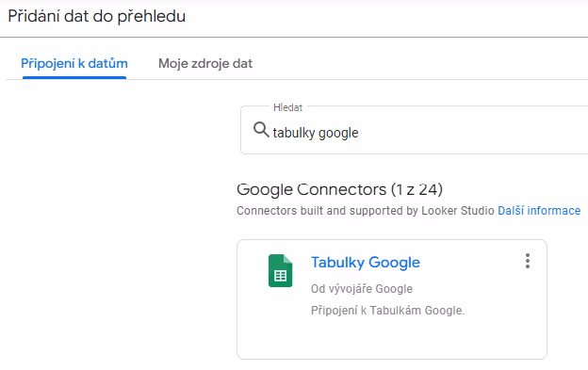
Task: Click the Přidání dat do přehledu title
Action: coord(97,17)
